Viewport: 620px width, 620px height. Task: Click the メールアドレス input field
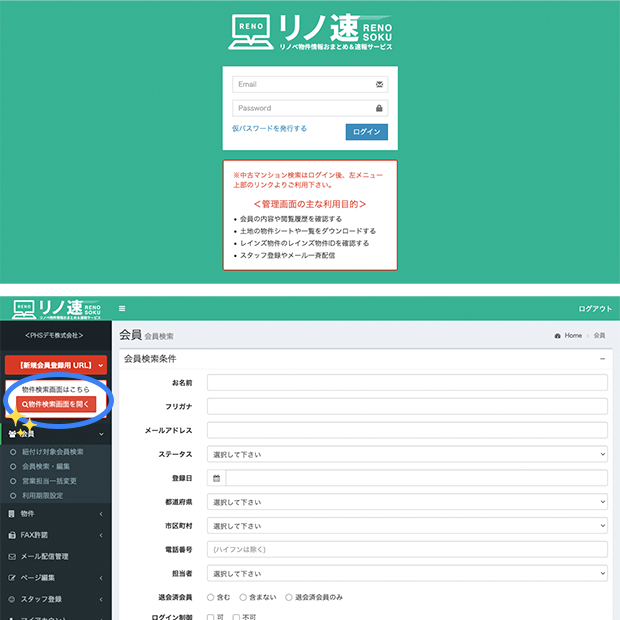pyautogui.click(x=407, y=430)
